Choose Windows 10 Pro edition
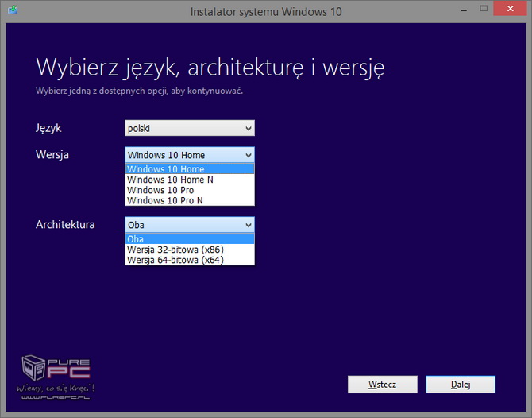This screenshot has width=532, height=418. (190, 190)
